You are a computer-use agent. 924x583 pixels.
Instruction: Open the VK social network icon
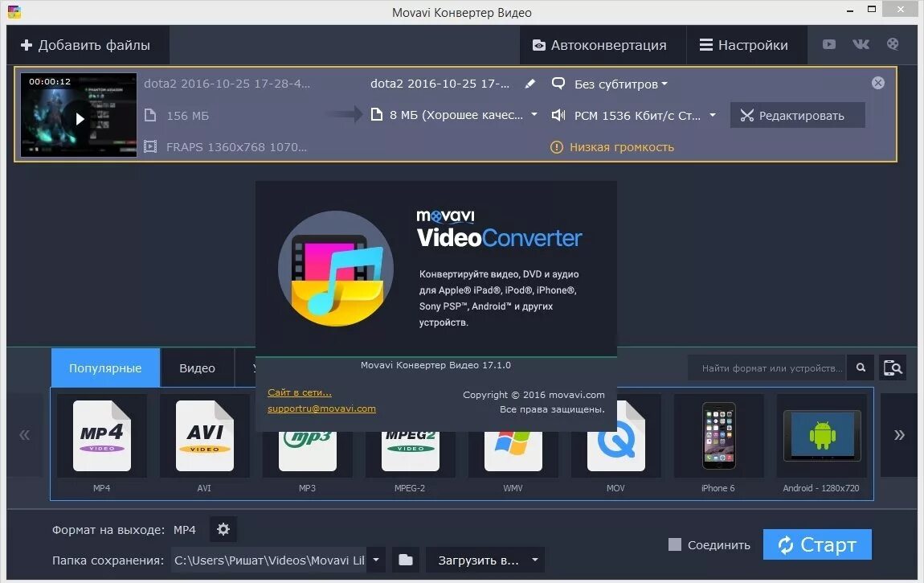pos(861,44)
